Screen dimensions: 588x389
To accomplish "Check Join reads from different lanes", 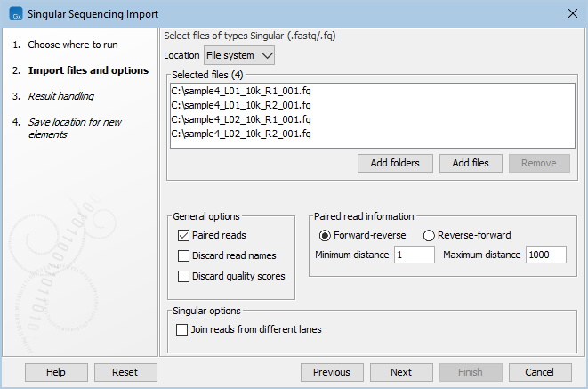I will [184, 329].
